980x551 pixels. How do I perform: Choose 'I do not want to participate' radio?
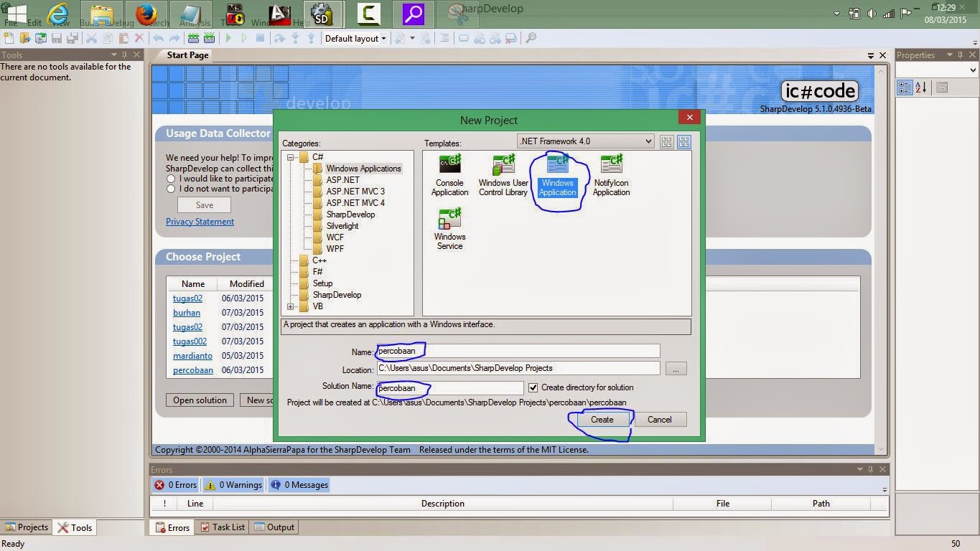(x=171, y=189)
